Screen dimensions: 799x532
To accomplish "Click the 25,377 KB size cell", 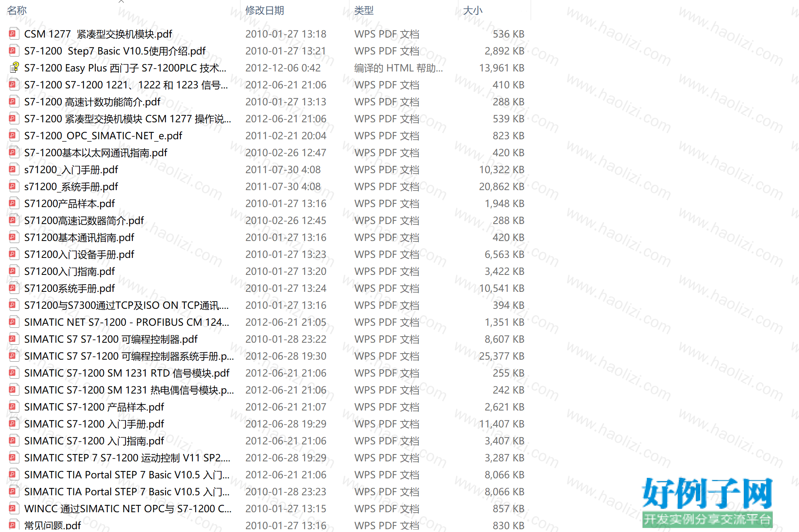I will coord(502,356).
